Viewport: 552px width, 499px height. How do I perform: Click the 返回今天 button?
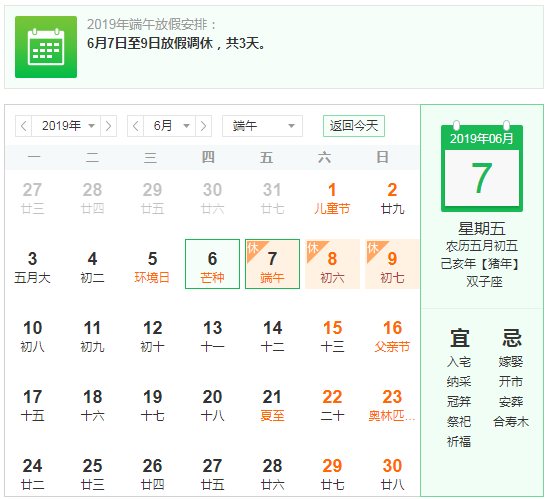(354, 126)
